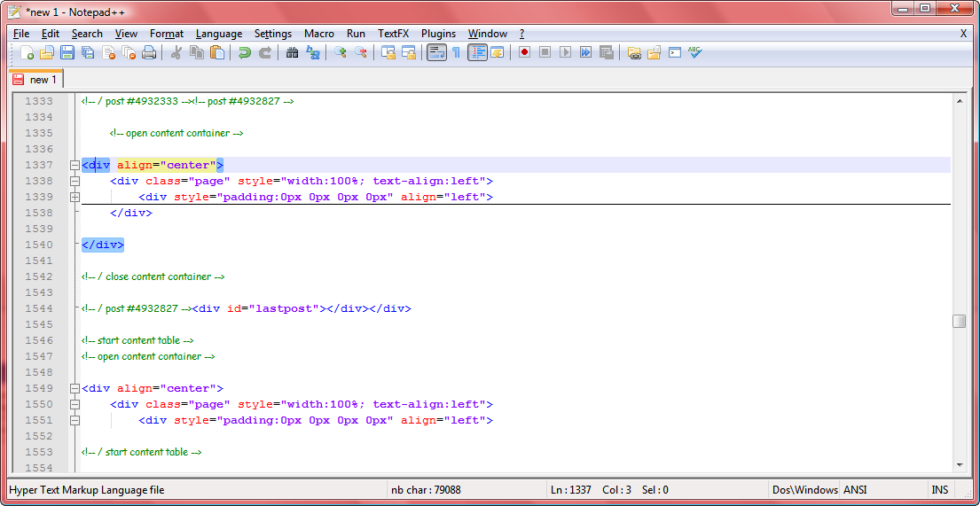This screenshot has height=506, width=980.
Task: Open the Macro menu
Action: (318, 34)
